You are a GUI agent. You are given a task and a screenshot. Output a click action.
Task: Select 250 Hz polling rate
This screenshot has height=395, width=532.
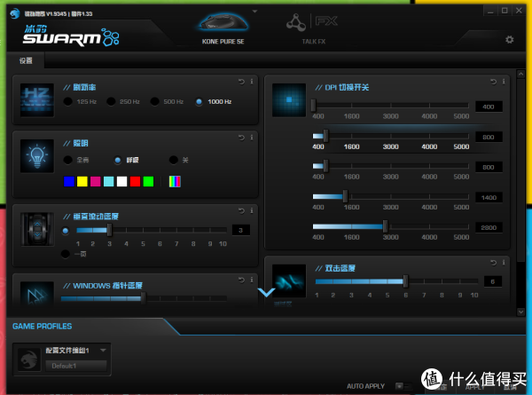111,101
